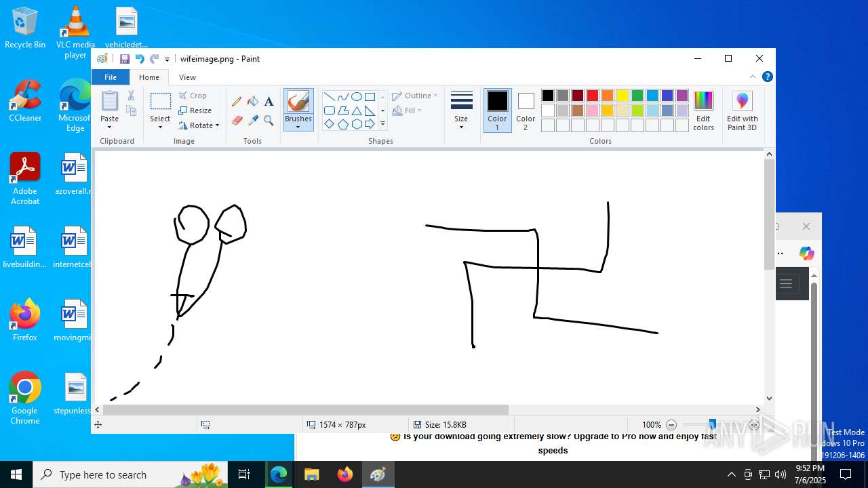868x488 pixels.
Task: Click the Undo arrow in title bar
Action: pos(140,59)
